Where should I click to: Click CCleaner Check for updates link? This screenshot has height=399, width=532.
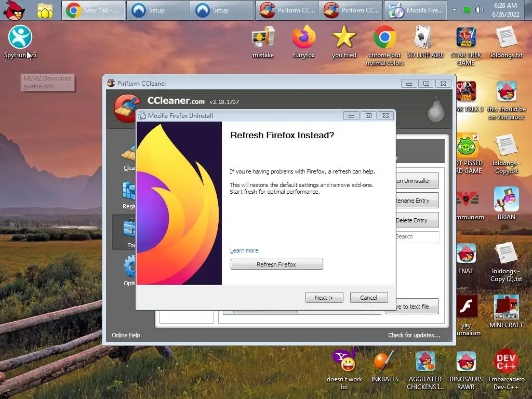(414, 335)
